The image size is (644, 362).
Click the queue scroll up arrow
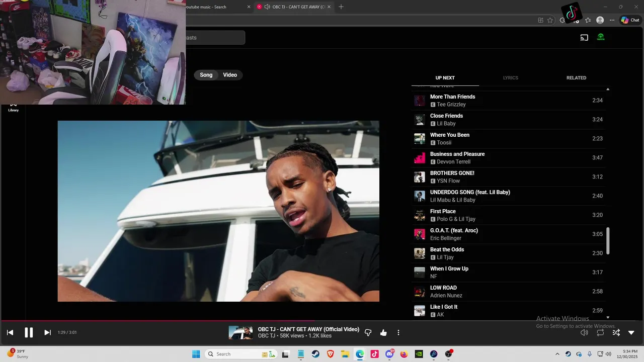coord(608,89)
